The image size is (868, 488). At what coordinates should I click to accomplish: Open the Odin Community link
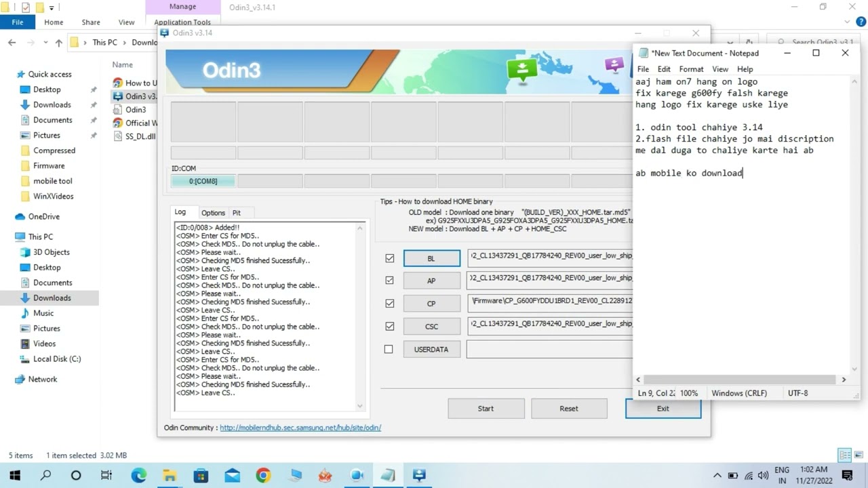pyautogui.click(x=300, y=428)
